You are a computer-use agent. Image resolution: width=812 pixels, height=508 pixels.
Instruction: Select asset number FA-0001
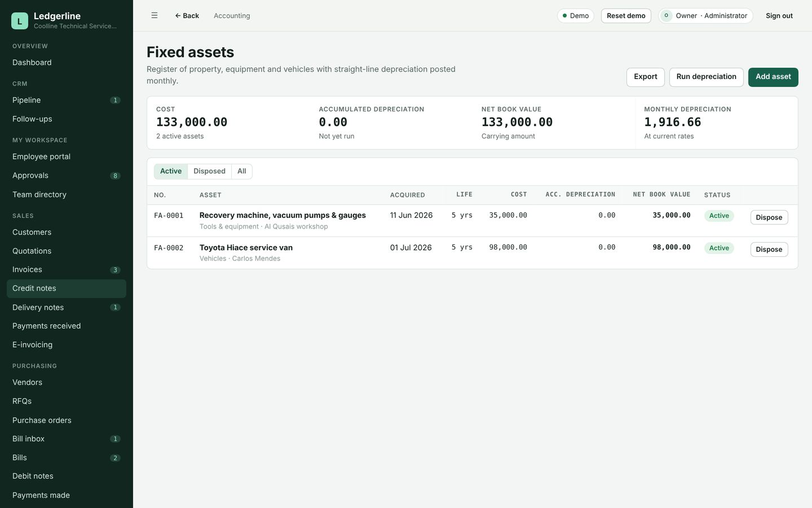coord(169,216)
